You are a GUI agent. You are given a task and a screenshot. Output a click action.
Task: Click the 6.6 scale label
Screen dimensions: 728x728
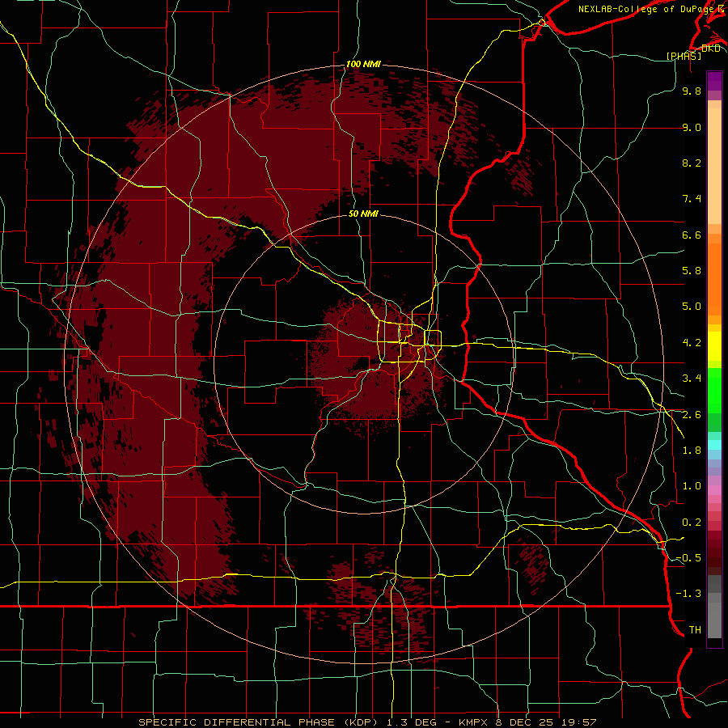pyautogui.click(x=692, y=235)
